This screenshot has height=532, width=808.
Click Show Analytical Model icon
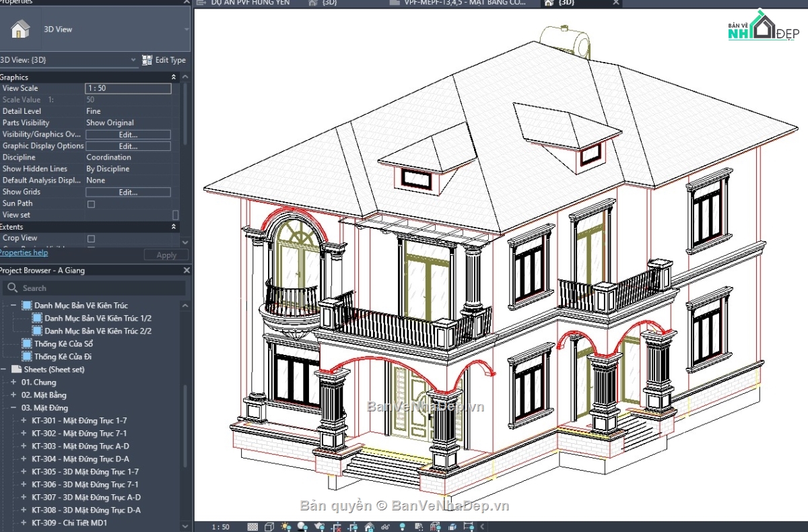pos(435,527)
